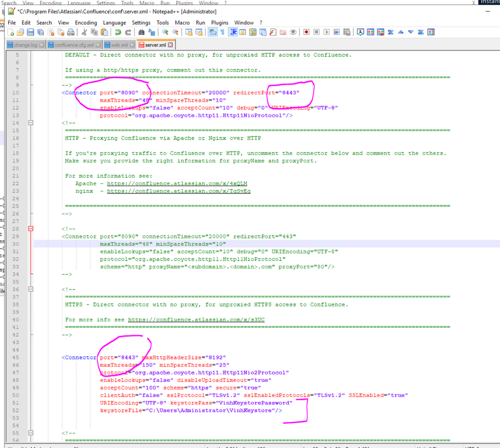Toggle the Compare navigation bar icon
Image resolution: width=500 pixels, height=448 pixels.
431,32
